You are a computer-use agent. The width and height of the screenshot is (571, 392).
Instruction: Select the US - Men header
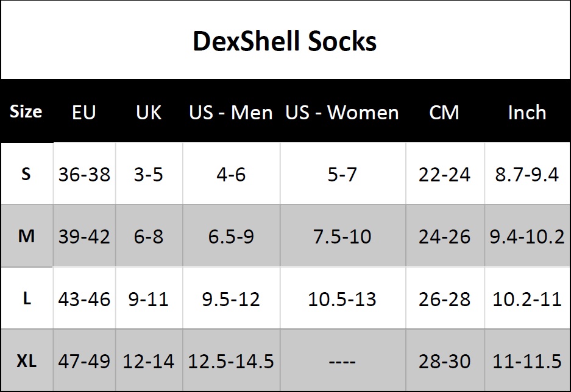coord(231,112)
